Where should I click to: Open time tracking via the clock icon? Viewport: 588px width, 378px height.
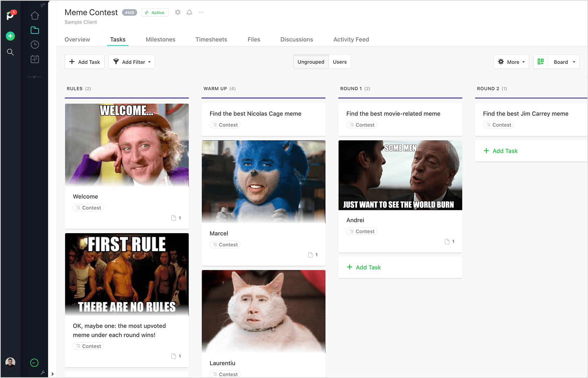click(x=35, y=44)
